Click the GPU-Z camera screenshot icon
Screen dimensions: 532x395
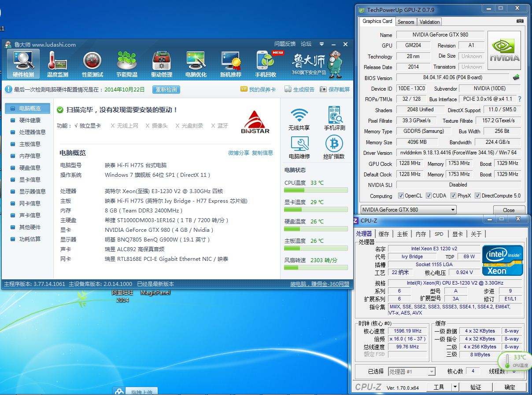click(520, 21)
